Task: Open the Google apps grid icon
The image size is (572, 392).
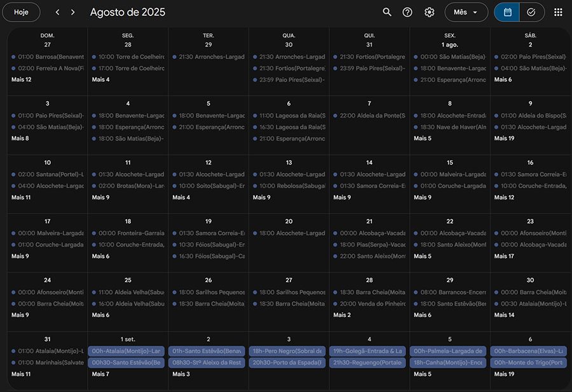Action: (x=558, y=12)
